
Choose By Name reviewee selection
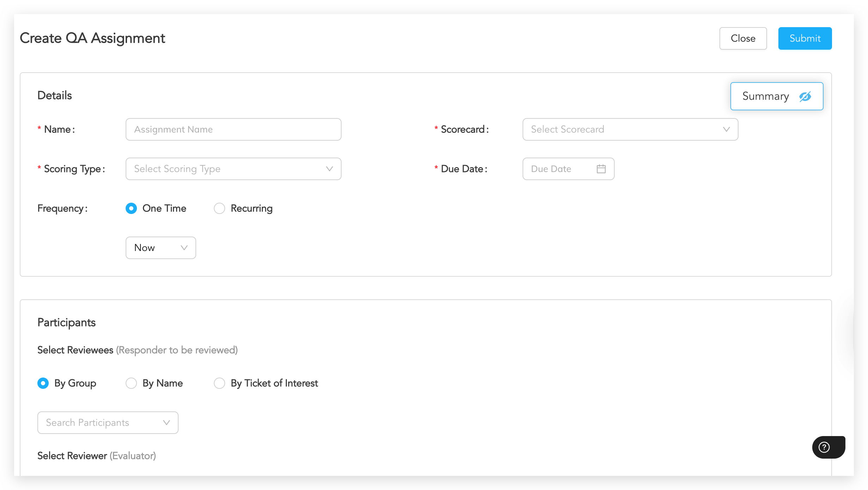click(x=131, y=383)
